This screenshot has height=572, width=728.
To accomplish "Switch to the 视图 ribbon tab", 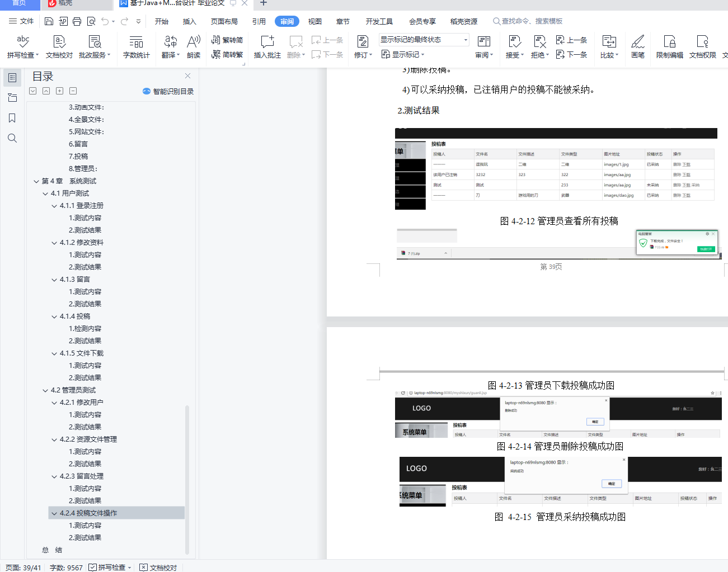I will [x=315, y=21].
